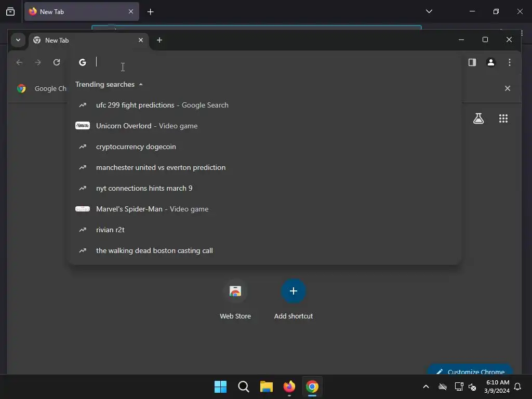This screenshot has height=399, width=532.
Task: Select Unicorn Overlord video game suggestion
Action: point(264,126)
